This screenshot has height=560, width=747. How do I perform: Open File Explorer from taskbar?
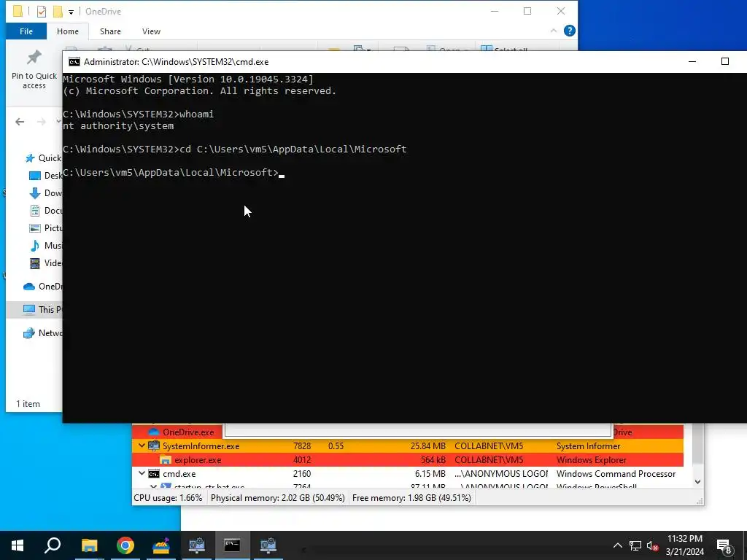coord(89,545)
